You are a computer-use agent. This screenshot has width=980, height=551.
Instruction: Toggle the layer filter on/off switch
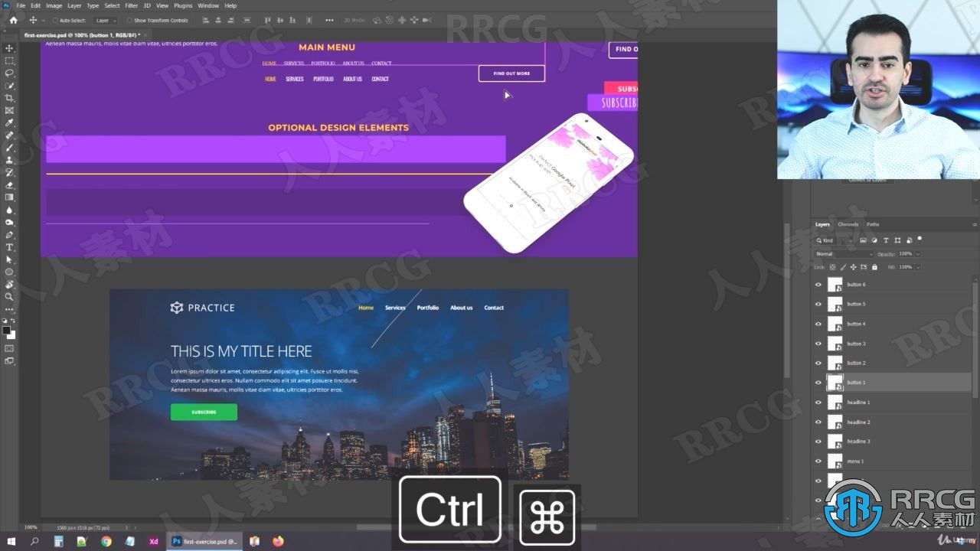coord(920,239)
